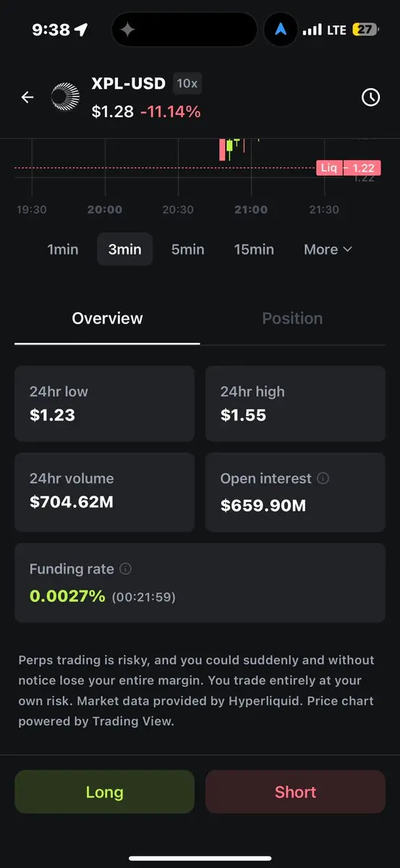Switch to the Position tab
Image resolution: width=400 pixels, height=868 pixels.
(x=292, y=318)
